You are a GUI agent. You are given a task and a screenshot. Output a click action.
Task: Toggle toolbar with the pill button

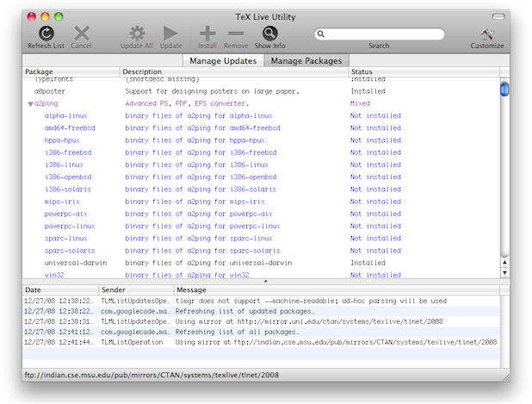[498, 16]
